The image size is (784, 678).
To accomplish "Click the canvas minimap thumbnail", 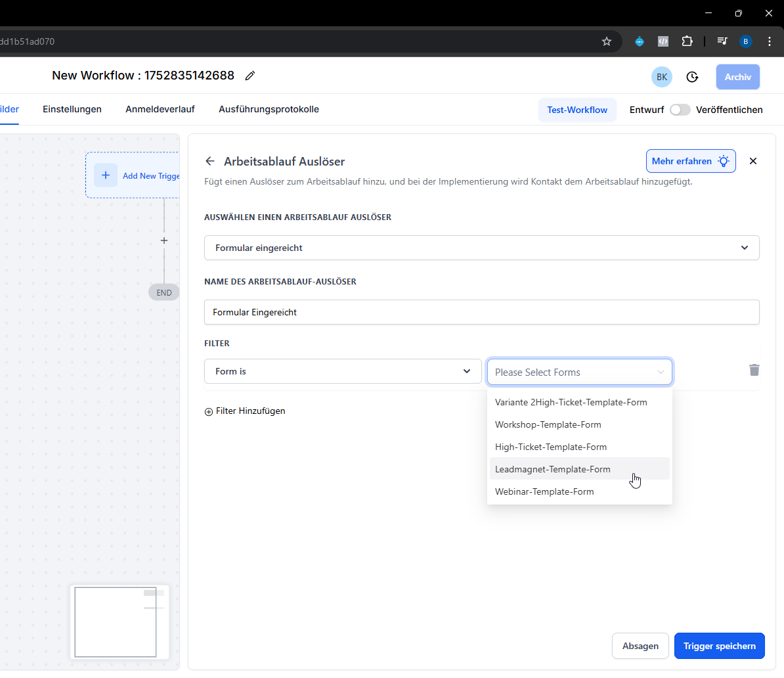I will tap(120, 622).
